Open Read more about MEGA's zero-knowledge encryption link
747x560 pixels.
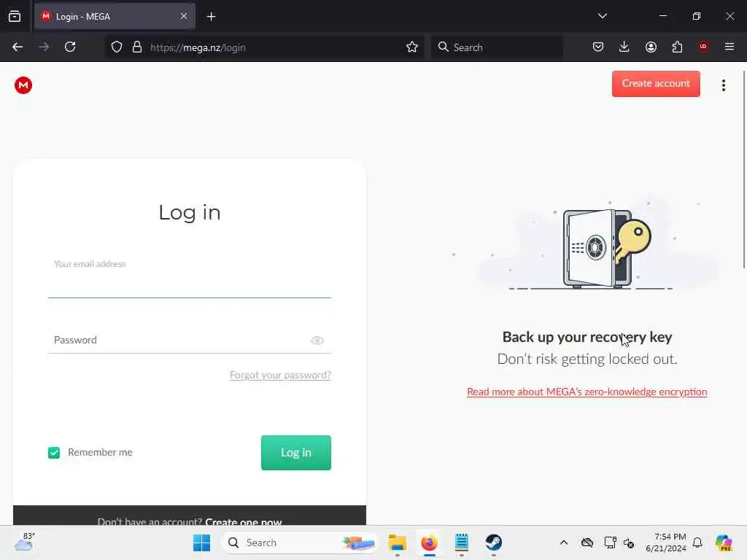click(x=587, y=392)
